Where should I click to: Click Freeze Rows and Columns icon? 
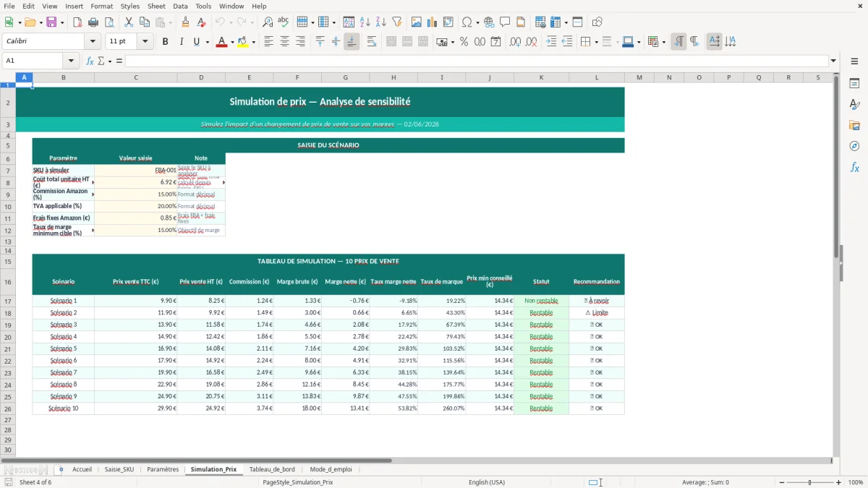coord(556,22)
